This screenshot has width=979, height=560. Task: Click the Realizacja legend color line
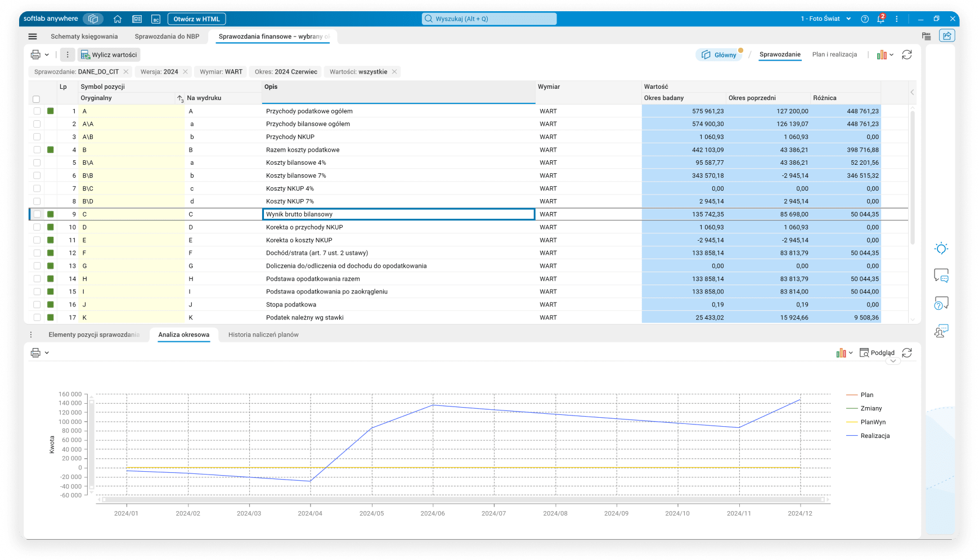[851, 436]
